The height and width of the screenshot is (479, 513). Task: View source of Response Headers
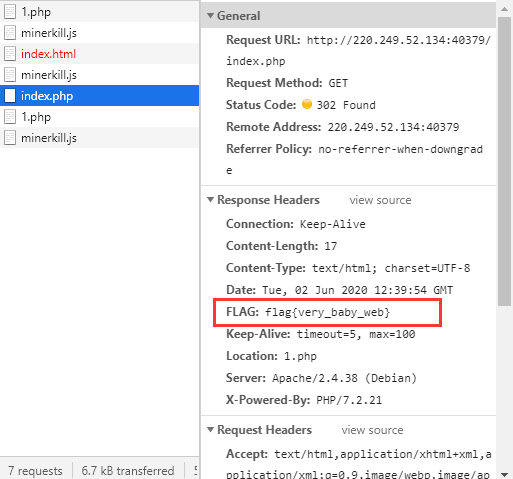click(x=380, y=200)
